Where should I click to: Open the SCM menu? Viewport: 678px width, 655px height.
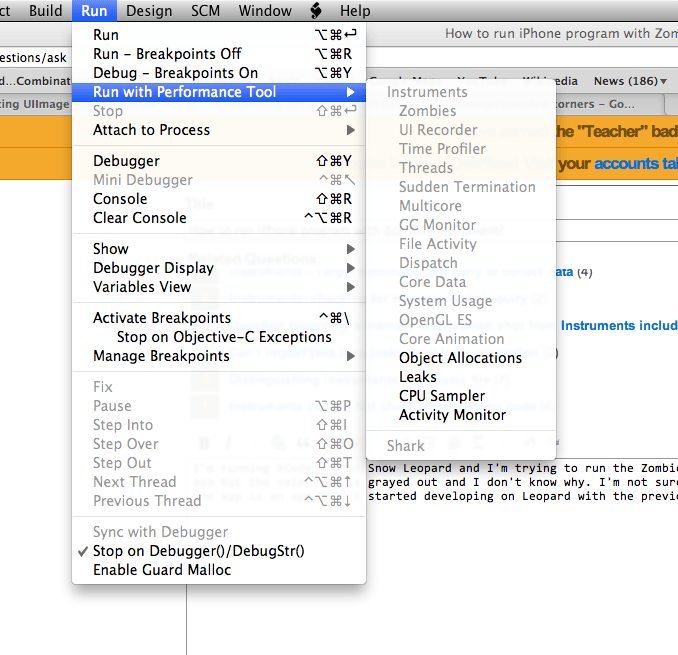point(205,10)
